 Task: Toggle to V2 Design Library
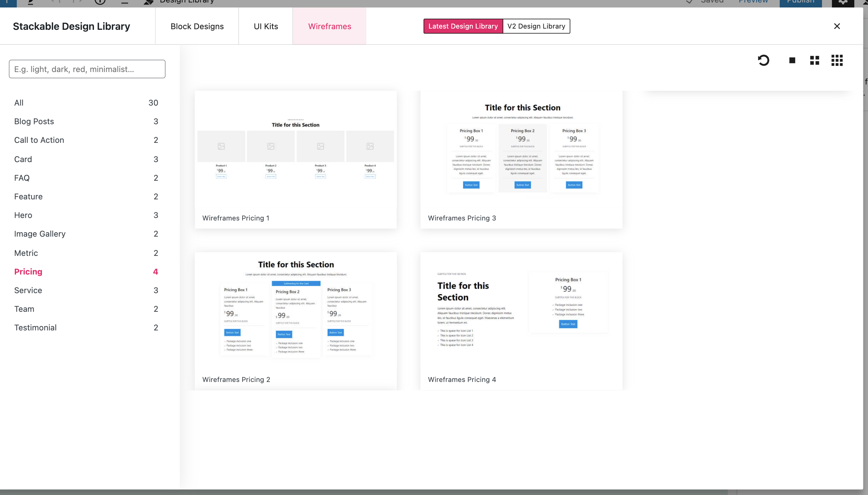pos(536,26)
